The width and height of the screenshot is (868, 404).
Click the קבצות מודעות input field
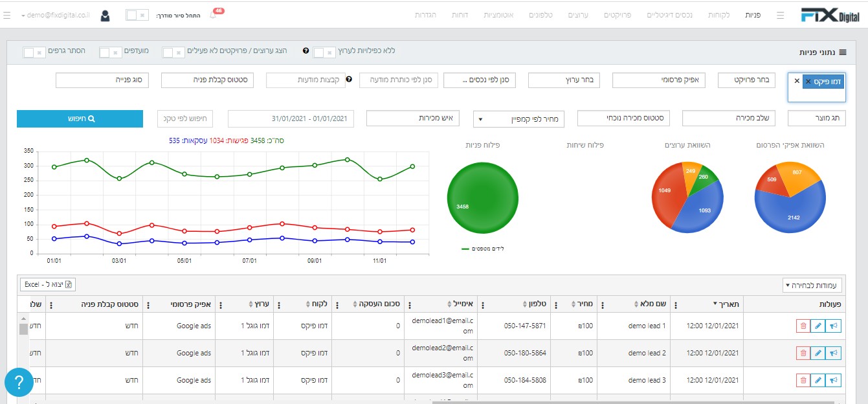[x=304, y=80]
